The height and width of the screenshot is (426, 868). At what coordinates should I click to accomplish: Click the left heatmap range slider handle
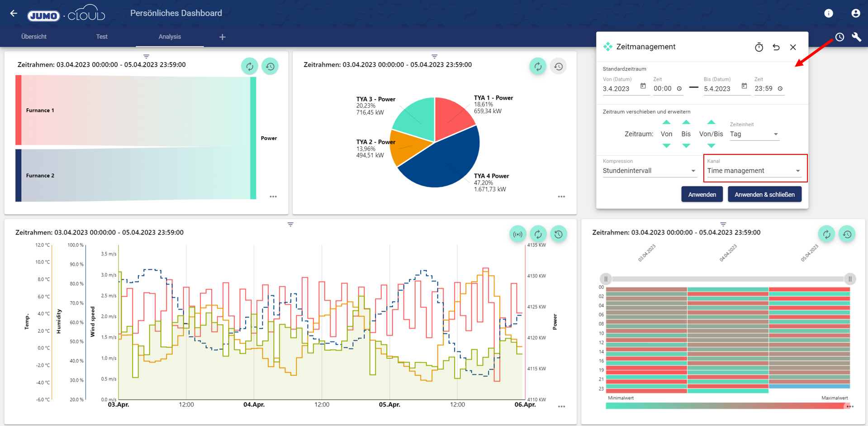tap(606, 279)
